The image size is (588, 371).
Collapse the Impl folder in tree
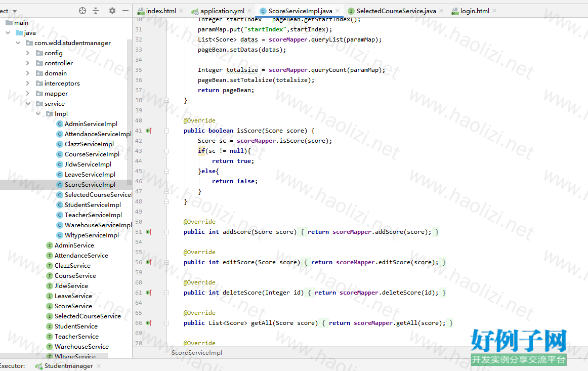point(38,114)
